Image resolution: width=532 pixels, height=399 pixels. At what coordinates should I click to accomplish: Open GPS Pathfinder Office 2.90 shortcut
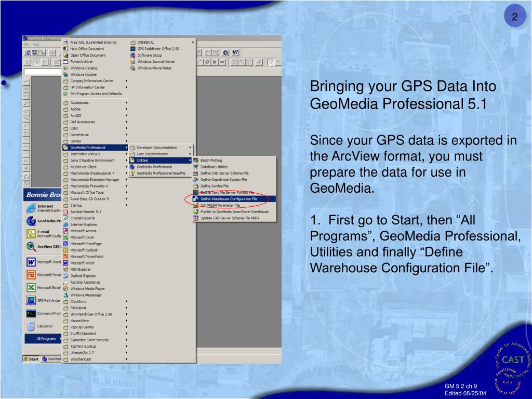pos(163,48)
